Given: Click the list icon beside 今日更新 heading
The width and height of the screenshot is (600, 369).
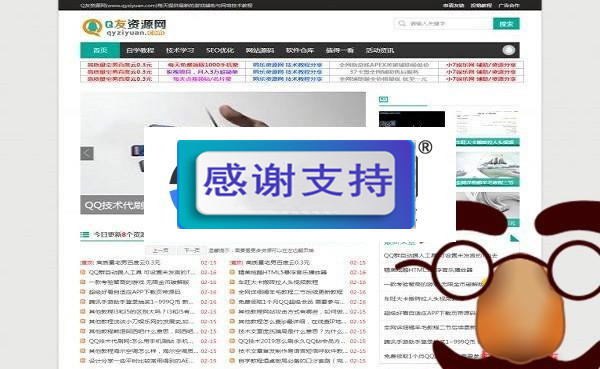Looking at the screenshot, I should click(85, 234).
